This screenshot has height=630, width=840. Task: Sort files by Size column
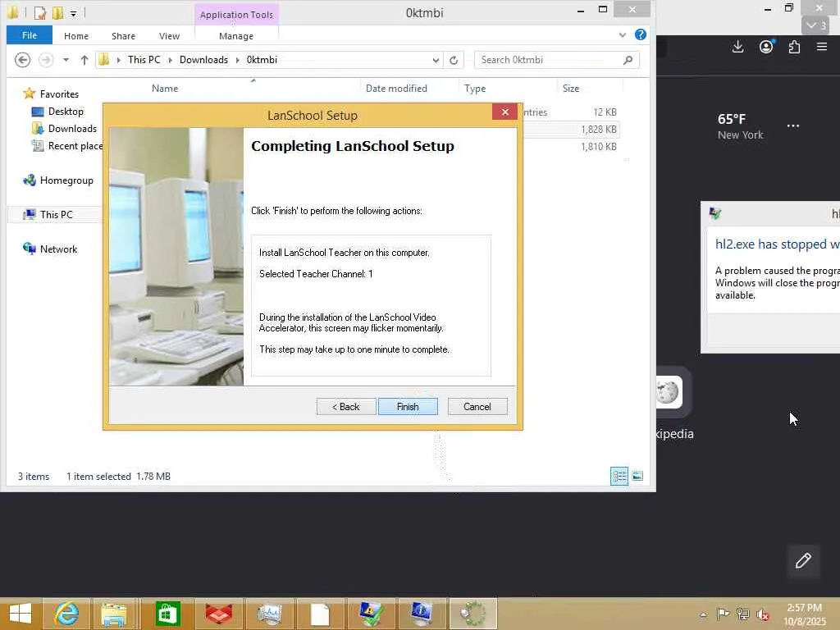(x=571, y=89)
